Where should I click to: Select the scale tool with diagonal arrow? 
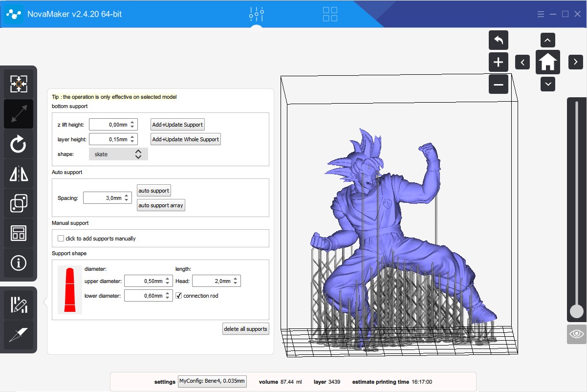(x=19, y=114)
